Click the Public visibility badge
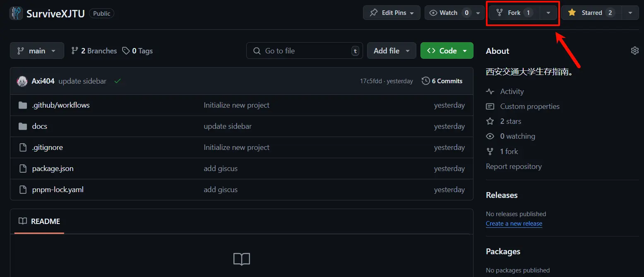 pos(102,13)
